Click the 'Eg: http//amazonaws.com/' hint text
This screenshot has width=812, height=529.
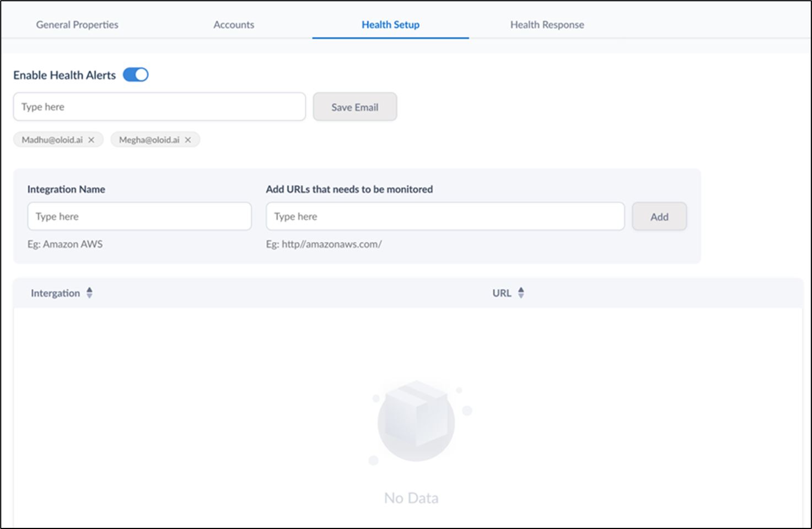tap(324, 244)
